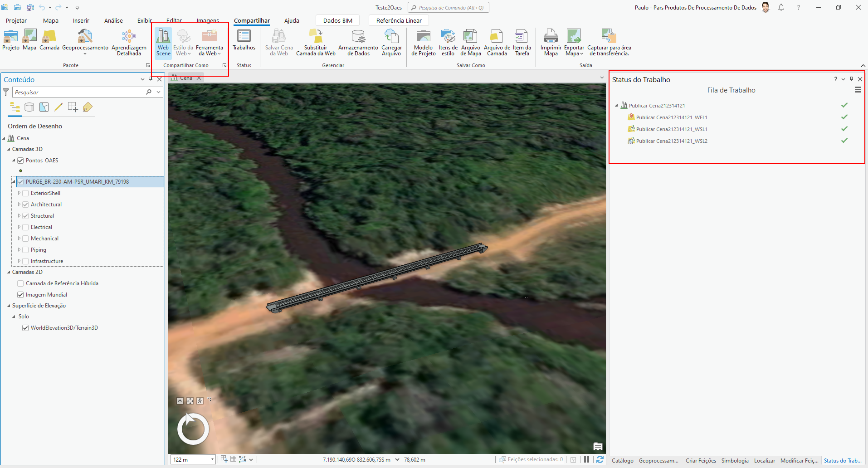List by selection icon
This screenshot has height=468, width=868.
click(44, 107)
